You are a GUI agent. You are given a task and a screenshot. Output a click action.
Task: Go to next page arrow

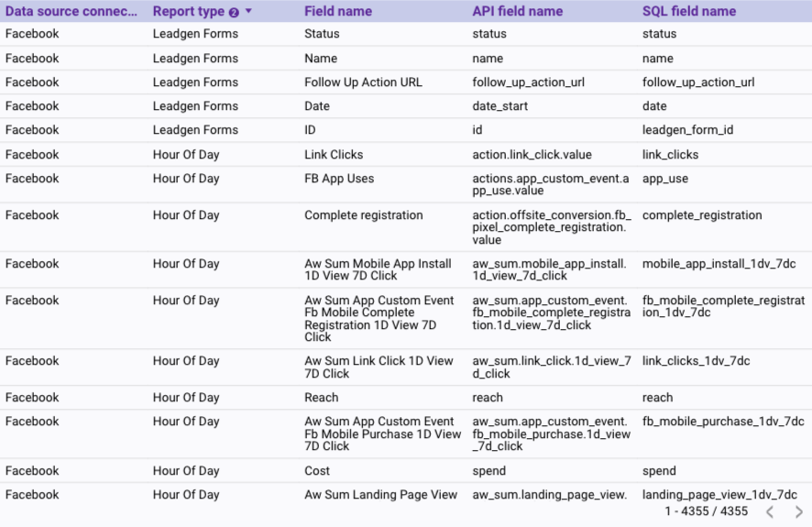tap(798, 511)
